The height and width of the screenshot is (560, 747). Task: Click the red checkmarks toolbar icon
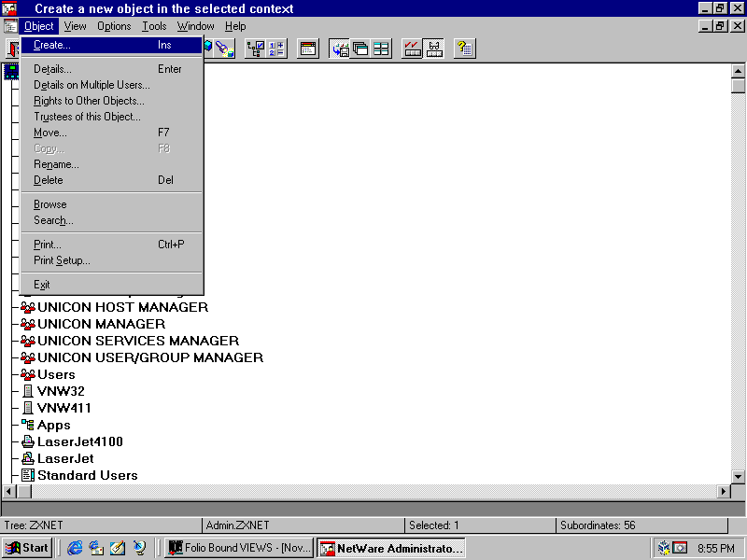(x=413, y=49)
